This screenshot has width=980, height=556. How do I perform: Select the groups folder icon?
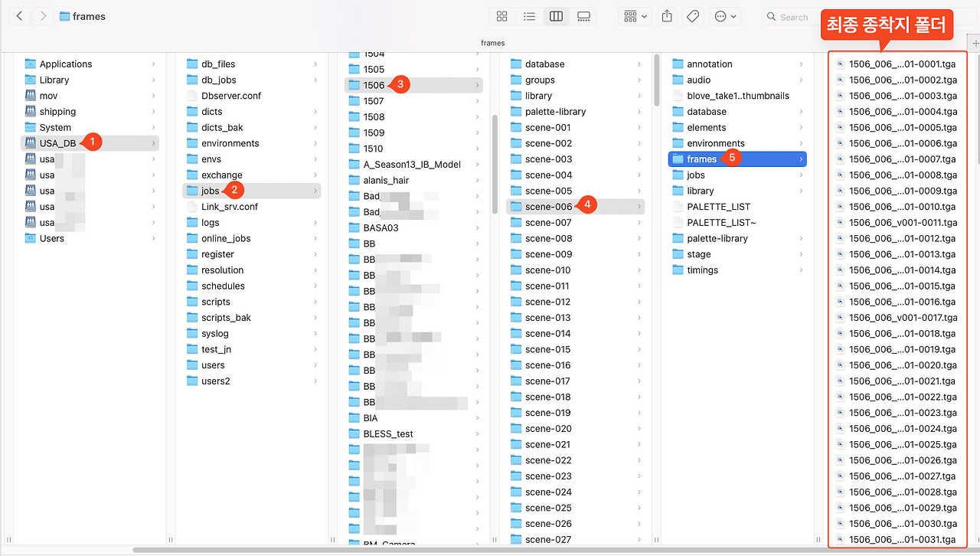(516, 80)
